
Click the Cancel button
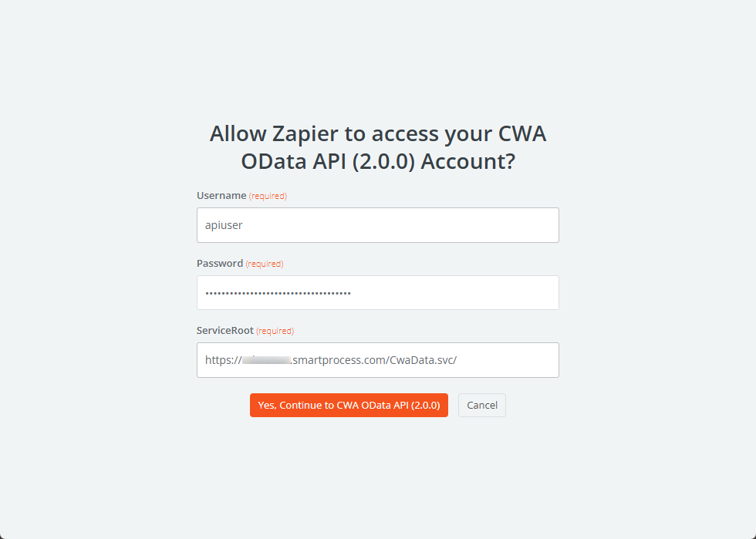482,406
